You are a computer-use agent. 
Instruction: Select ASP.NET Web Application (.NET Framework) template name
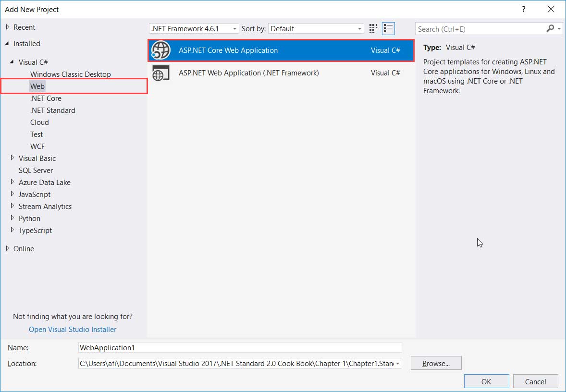[x=249, y=73]
